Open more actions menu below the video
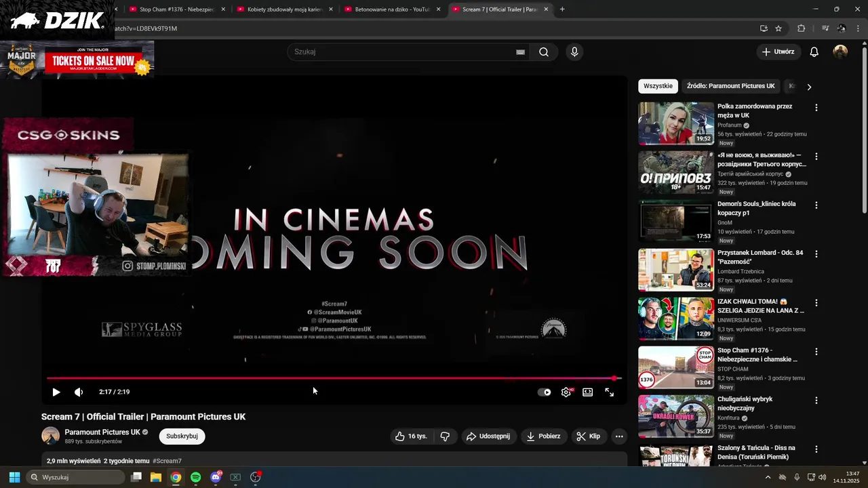 click(619, 436)
